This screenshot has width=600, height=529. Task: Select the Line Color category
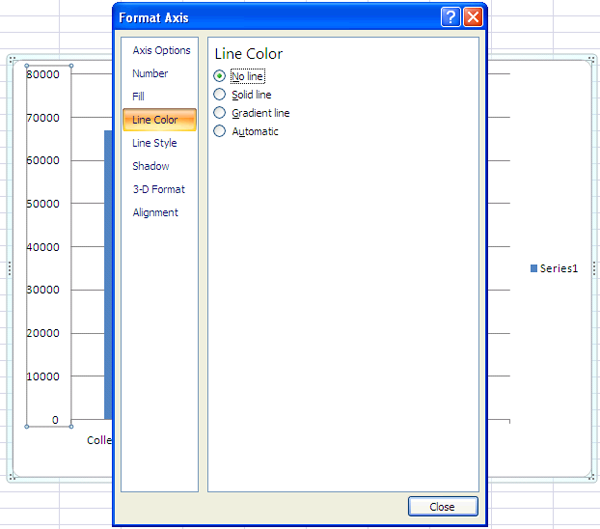[155, 120]
